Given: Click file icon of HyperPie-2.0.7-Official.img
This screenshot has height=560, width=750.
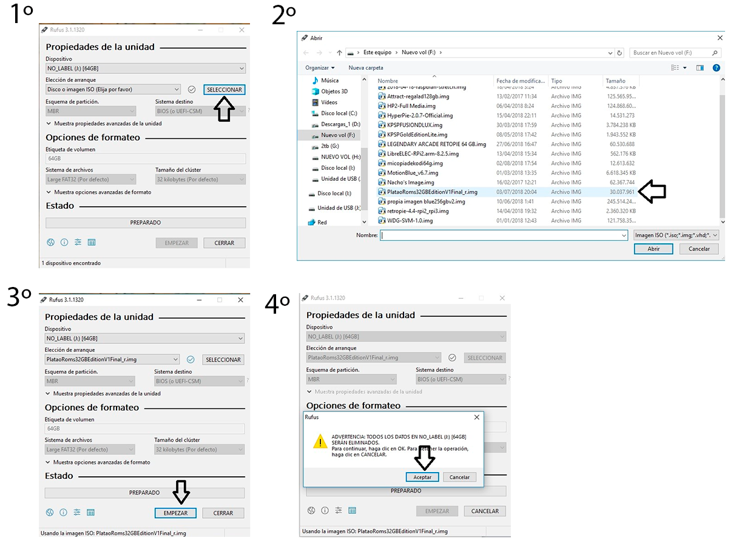Looking at the screenshot, I should [x=382, y=115].
